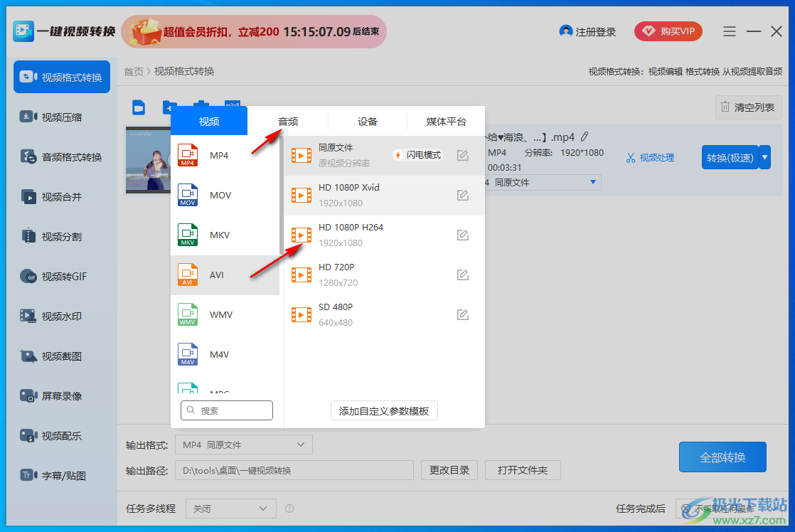The width and height of the screenshot is (795, 532).
Task: Click 首页 in the breadcrumb
Action: coord(134,72)
